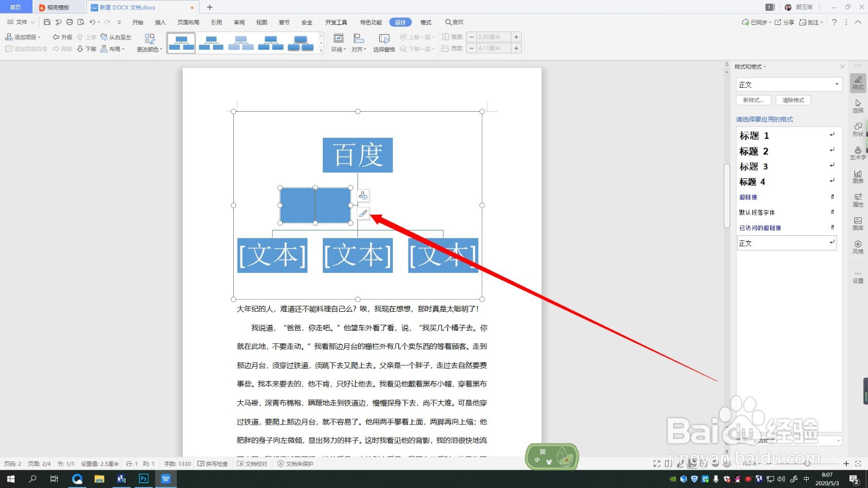Open the 形状 shapes sidebar icon
The image size is (868, 488).
point(858,130)
